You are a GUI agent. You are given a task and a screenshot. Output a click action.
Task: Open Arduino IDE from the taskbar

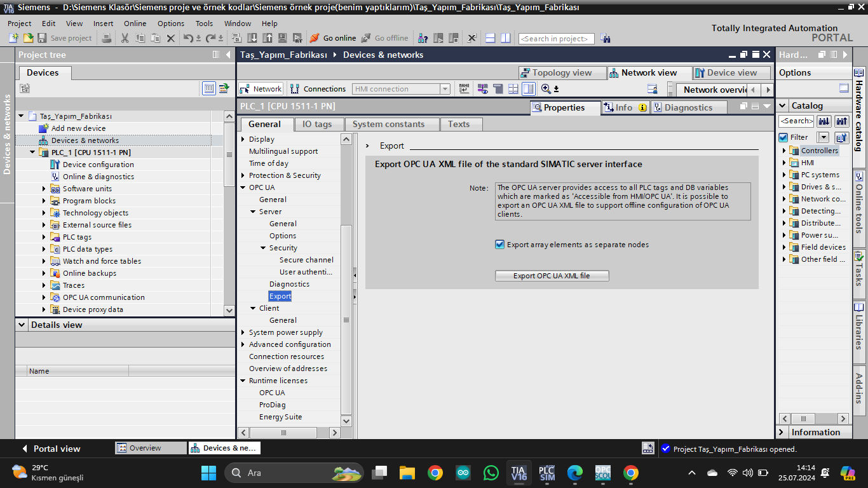tap(463, 473)
